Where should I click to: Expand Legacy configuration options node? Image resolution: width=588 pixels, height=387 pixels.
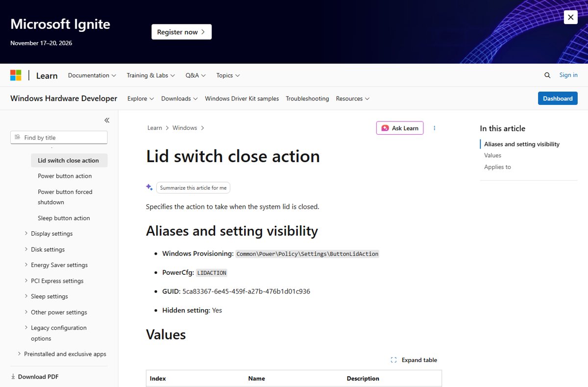pos(56,333)
